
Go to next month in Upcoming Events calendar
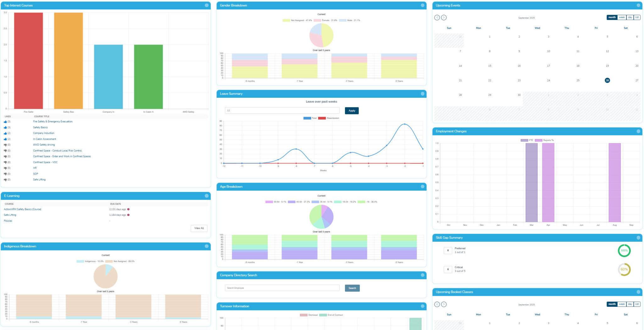point(444,18)
